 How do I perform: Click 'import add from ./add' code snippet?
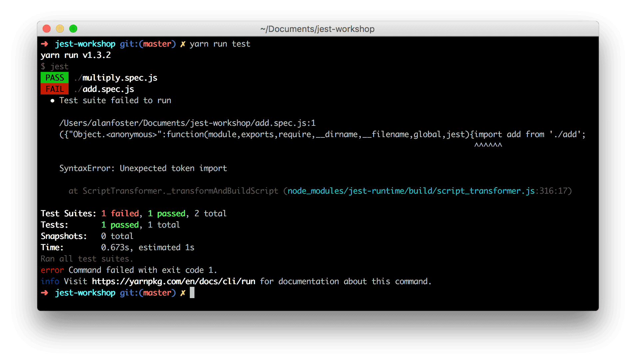pyautogui.click(x=529, y=134)
